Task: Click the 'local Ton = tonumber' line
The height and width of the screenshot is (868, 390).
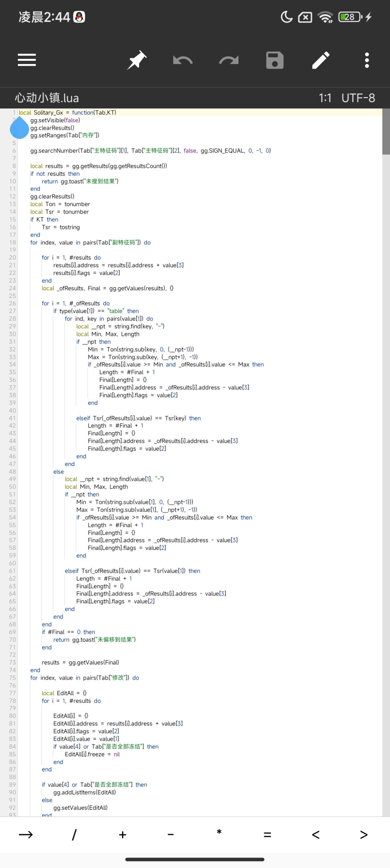Action: click(x=60, y=204)
